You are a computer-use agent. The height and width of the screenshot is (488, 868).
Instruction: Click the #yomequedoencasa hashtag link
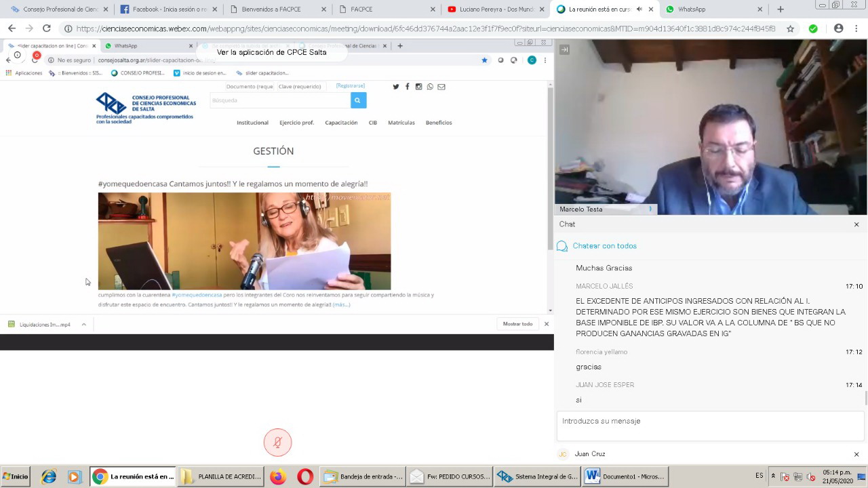pyautogui.click(x=197, y=295)
